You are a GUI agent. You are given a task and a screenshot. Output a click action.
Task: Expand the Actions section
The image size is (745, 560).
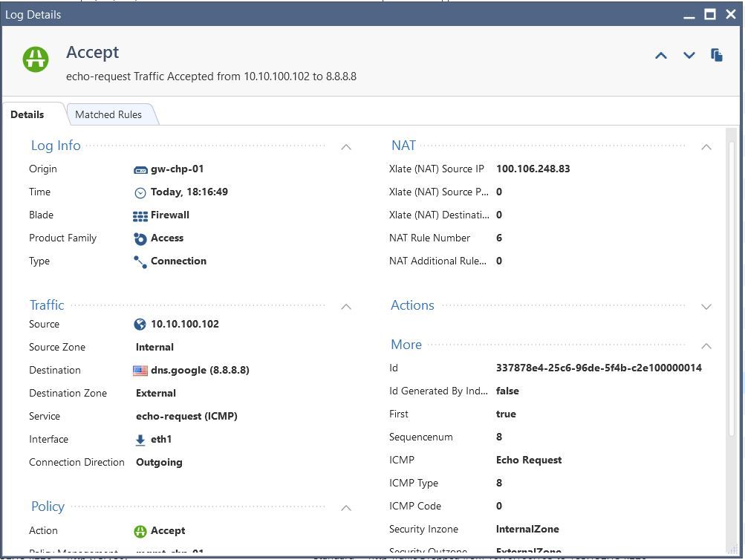(706, 306)
